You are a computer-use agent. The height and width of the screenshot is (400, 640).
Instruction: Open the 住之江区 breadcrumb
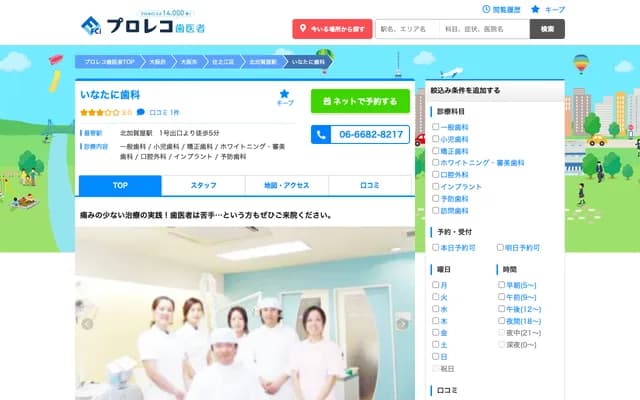(223, 62)
